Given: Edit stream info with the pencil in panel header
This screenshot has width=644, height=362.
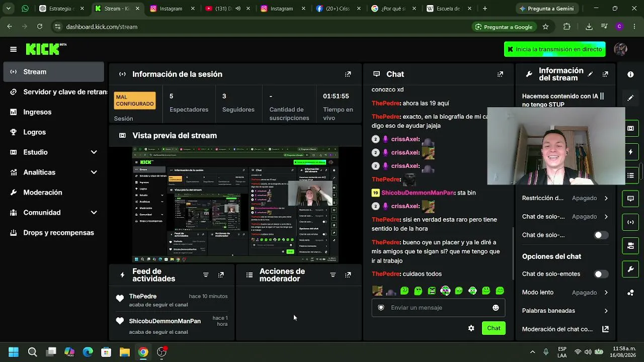Looking at the screenshot, I should pos(590,74).
